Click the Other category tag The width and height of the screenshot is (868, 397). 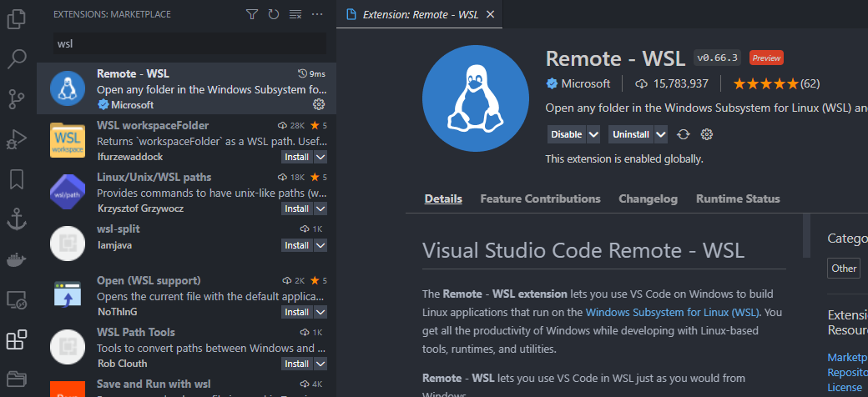(x=844, y=269)
